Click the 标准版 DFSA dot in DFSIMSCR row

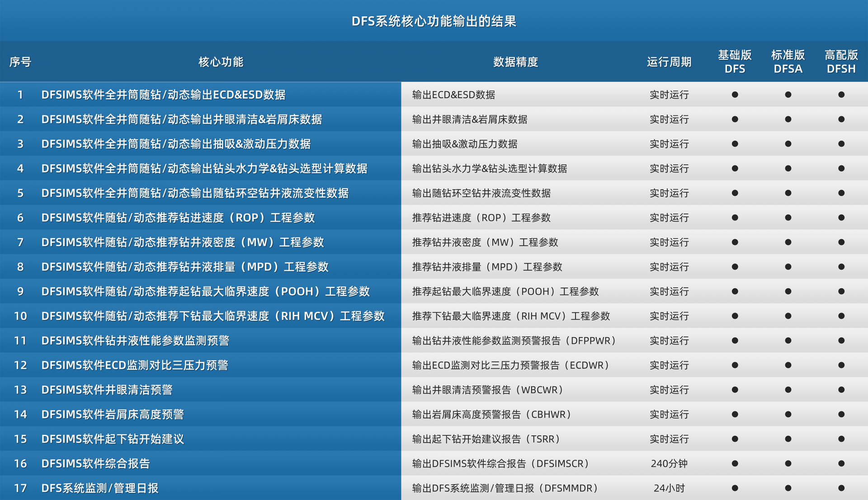tap(788, 463)
